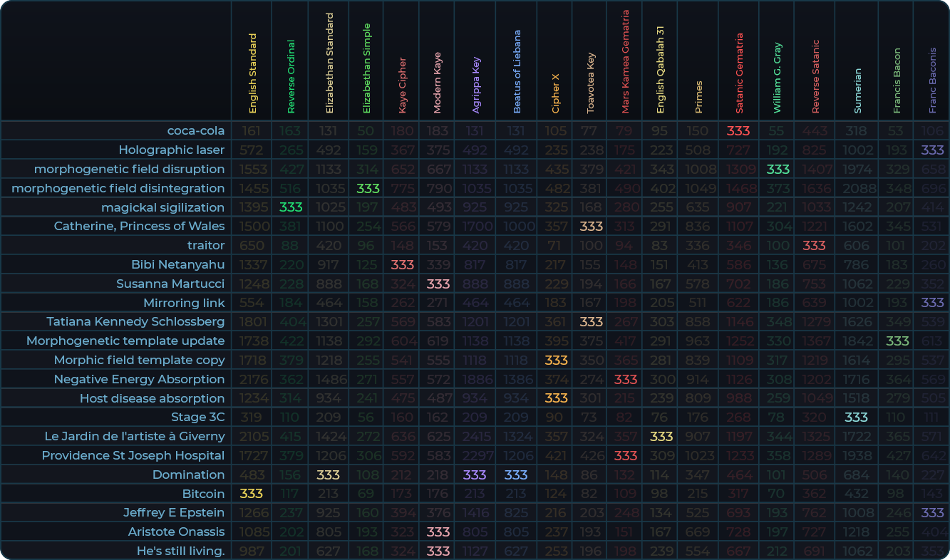Open the coca-cola phrase link
950x560 pixels.
(x=195, y=130)
